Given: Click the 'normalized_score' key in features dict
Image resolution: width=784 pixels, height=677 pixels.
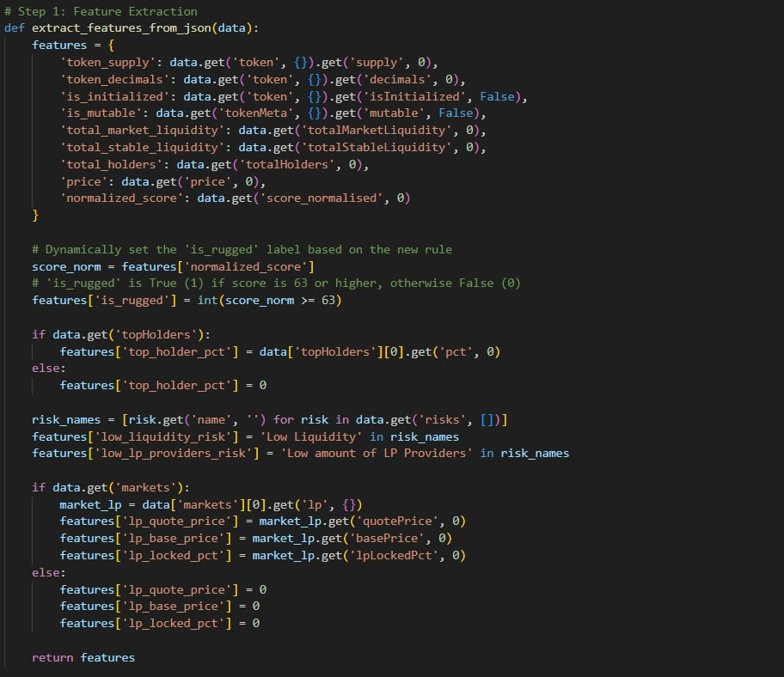Looking at the screenshot, I should point(121,198).
